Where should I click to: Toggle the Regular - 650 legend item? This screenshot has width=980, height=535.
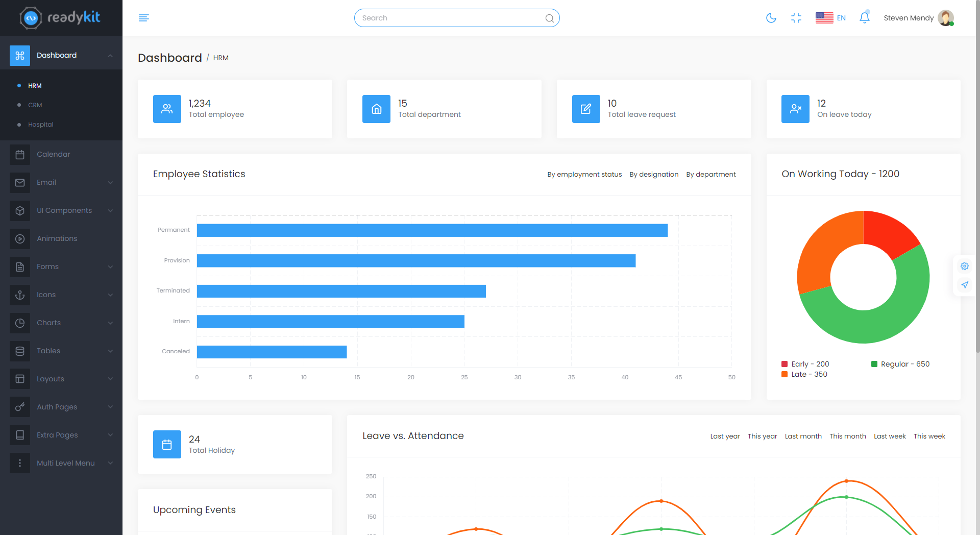point(901,364)
